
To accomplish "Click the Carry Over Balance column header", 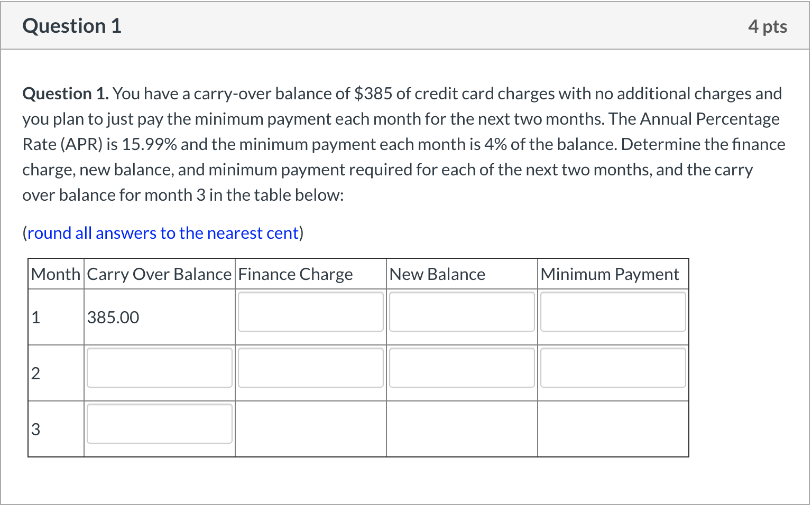I will coord(159,274).
